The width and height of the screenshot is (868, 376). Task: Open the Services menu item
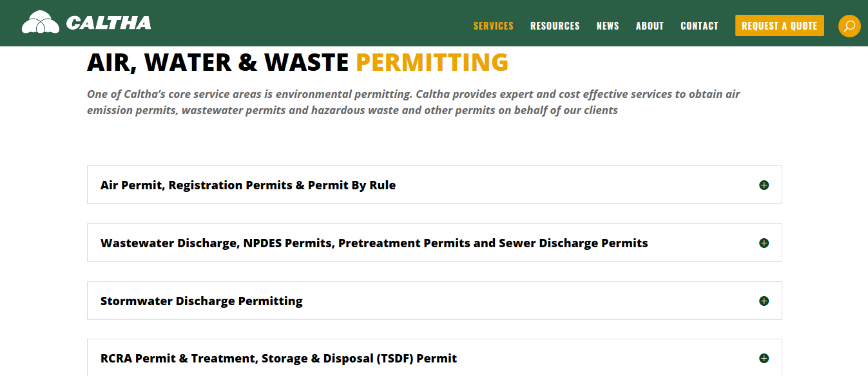pos(493,26)
